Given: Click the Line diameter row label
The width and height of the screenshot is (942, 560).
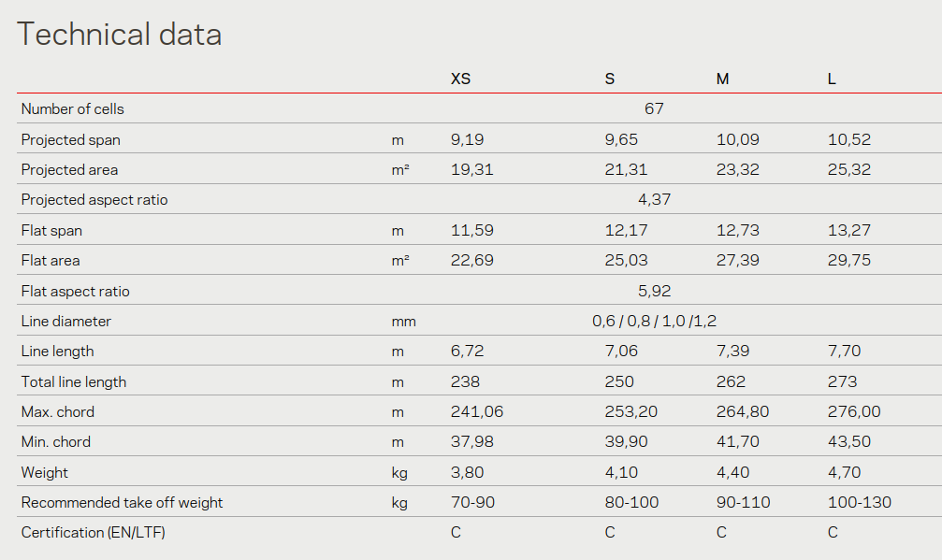Looking at the screenshot, I should pyautogui.click(x=65, y=322).
